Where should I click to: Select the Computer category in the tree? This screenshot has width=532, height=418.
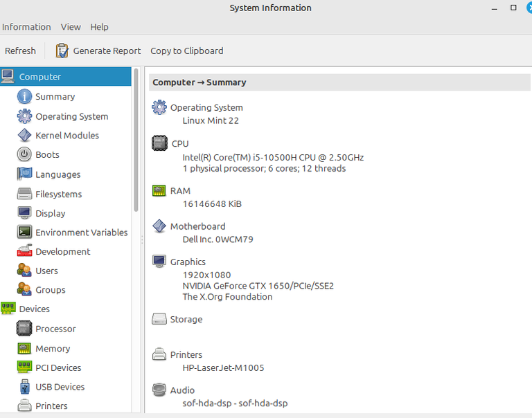39,77
